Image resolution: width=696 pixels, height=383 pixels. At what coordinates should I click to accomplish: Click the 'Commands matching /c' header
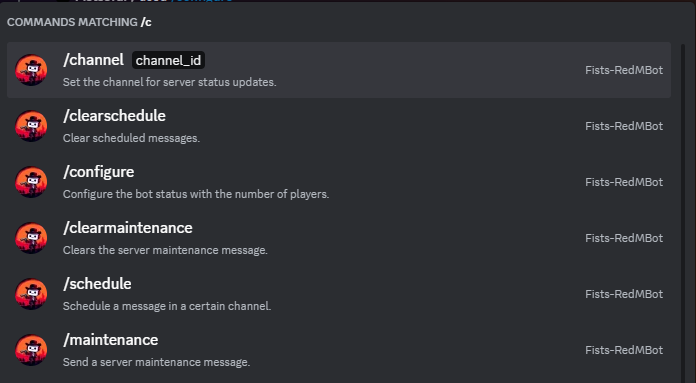(x=79, y=22)
